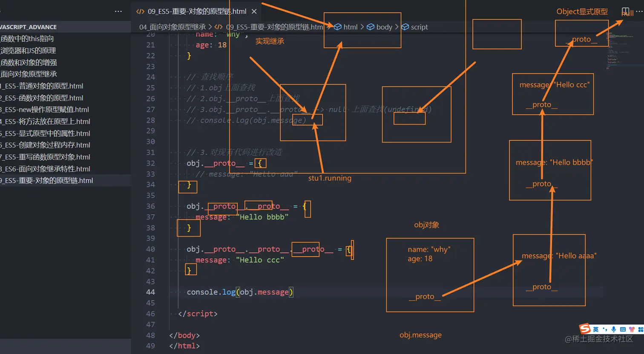Open 03_ES5-new操作原型赋值.html from sidebar

pyautogui.click(x=44, y=109)
